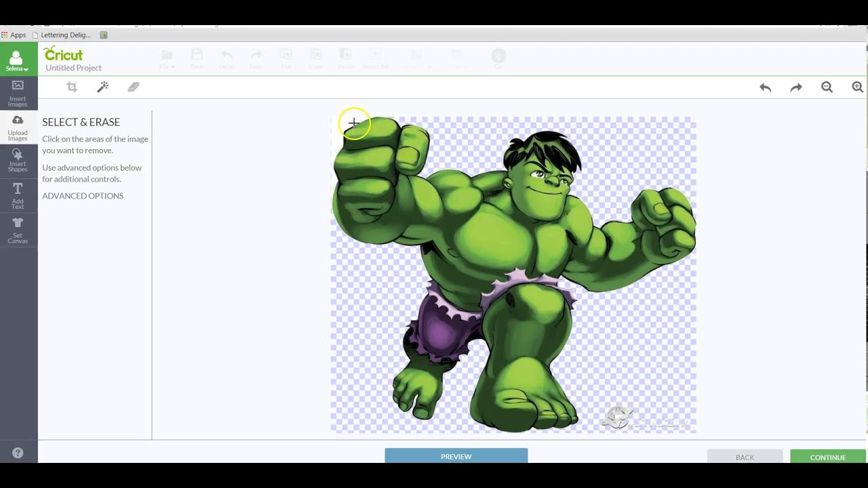
Task: Click the SELECT & ERASE heading
Action: tap(81, 122)
